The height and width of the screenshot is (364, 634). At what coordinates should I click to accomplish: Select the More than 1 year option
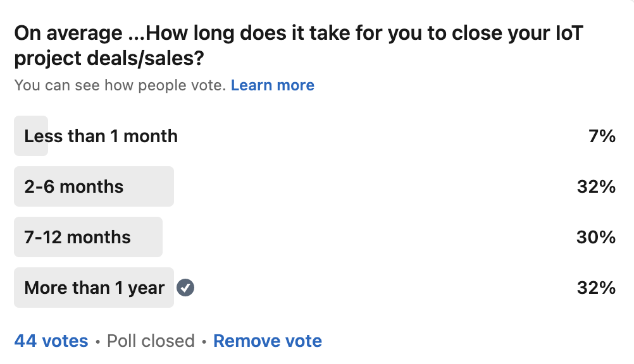[x=94, y=288]
